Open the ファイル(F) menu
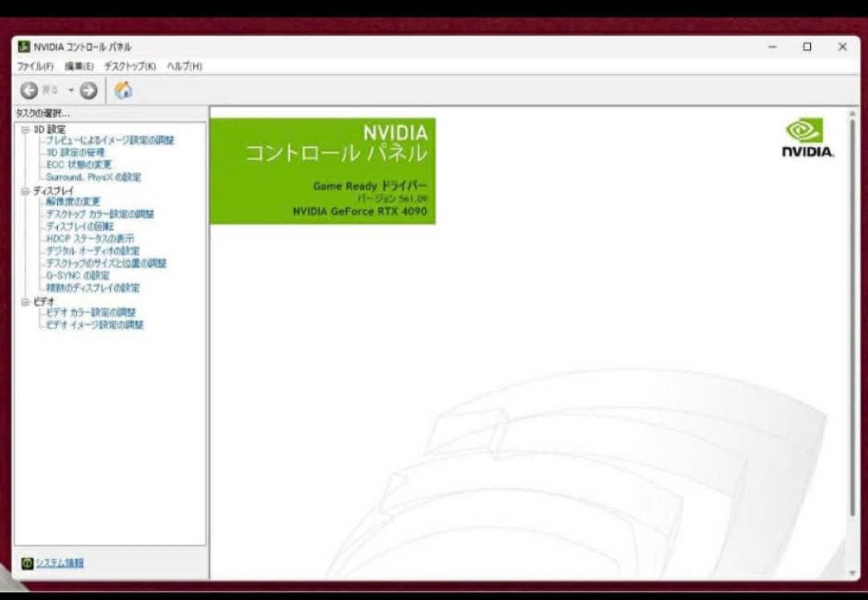868x600 pixels. tap(35, 66)
